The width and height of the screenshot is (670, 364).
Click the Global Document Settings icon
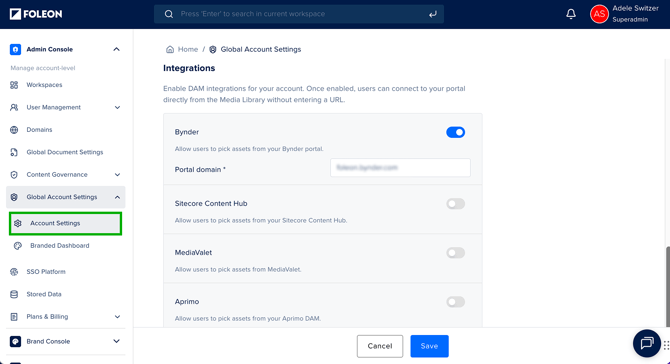click(x=14, y=152)
